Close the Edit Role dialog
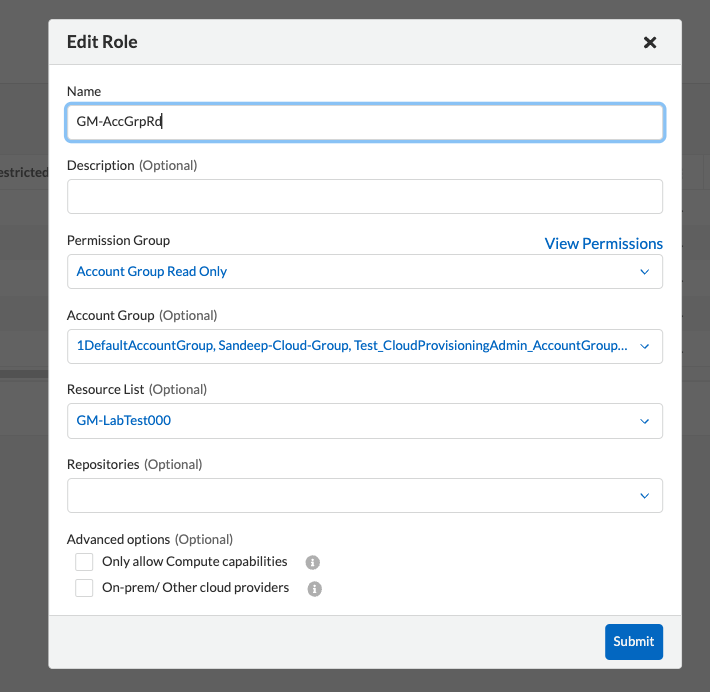 click(650, 42)
